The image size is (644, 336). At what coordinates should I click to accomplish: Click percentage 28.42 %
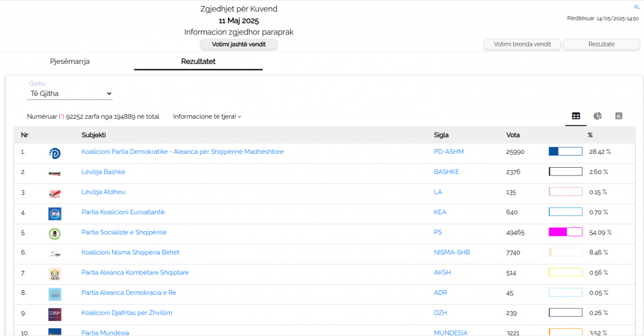point(599,151)
